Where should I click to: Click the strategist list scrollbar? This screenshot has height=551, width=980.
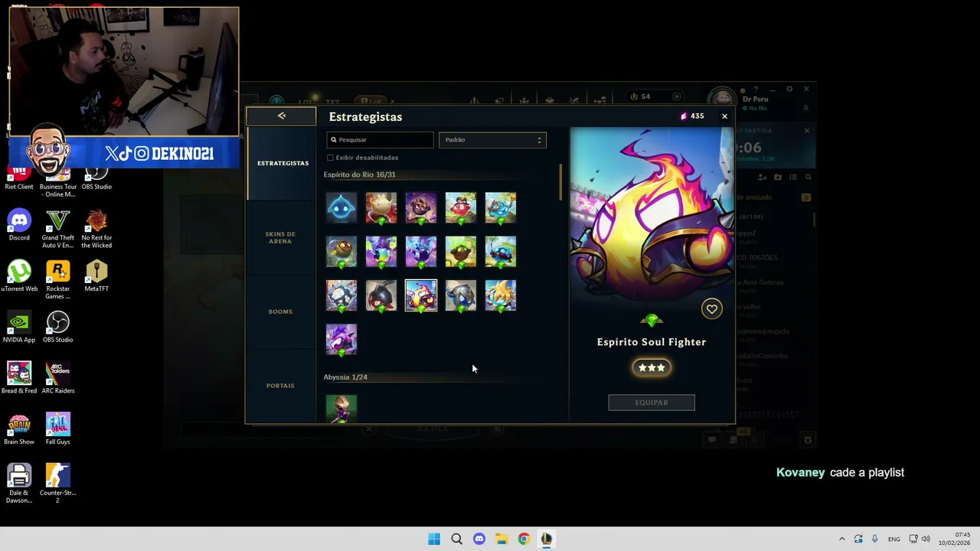pos(561,182)
